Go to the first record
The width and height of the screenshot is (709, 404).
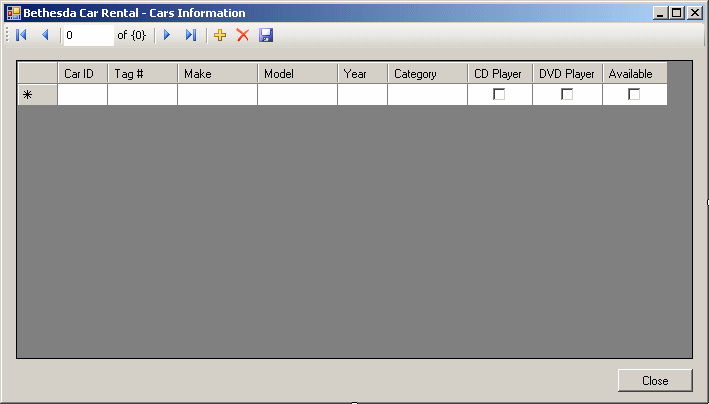point(21,35)
